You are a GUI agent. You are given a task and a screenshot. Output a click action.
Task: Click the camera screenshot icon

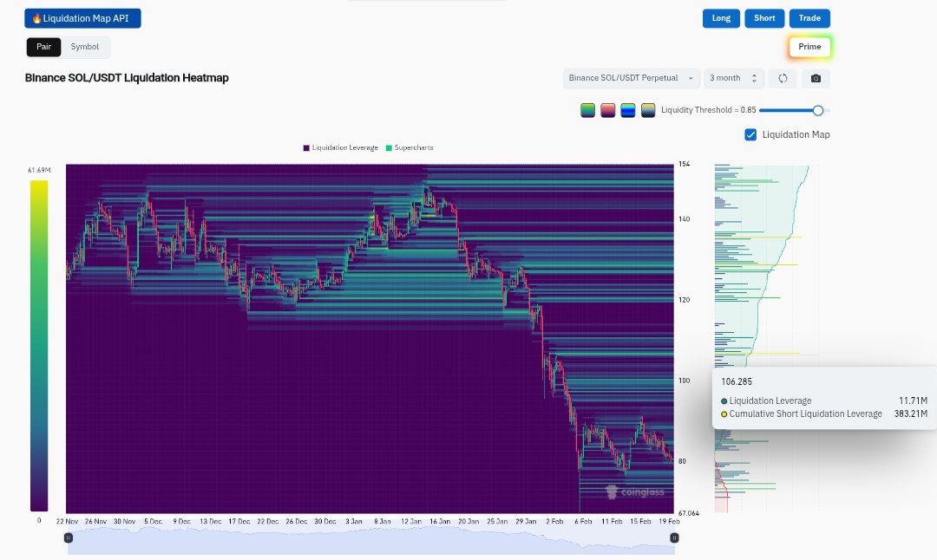(816, 78)
